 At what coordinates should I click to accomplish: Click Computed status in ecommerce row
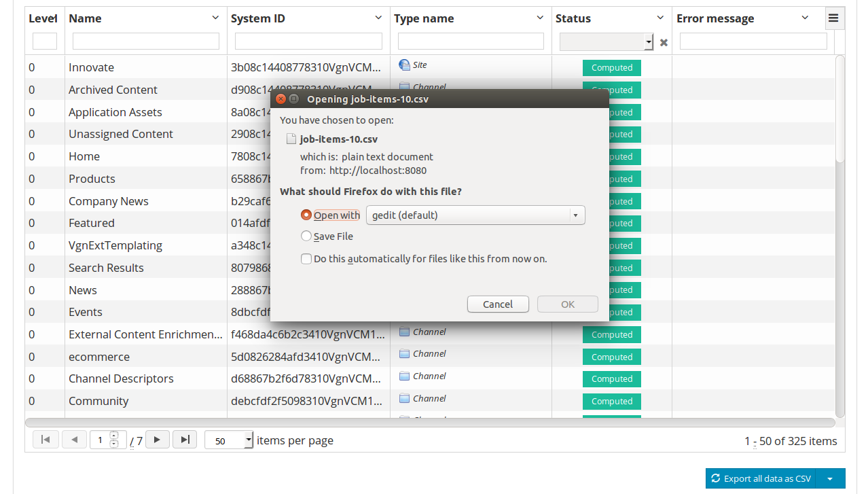[x=612, y=357]
